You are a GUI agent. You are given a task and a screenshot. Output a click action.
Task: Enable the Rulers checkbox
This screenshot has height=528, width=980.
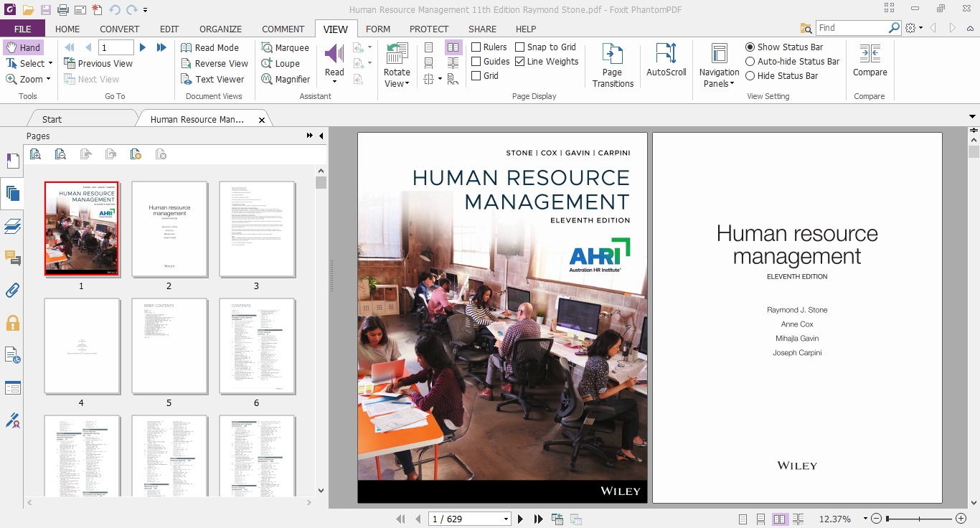[x=489, y=47]
